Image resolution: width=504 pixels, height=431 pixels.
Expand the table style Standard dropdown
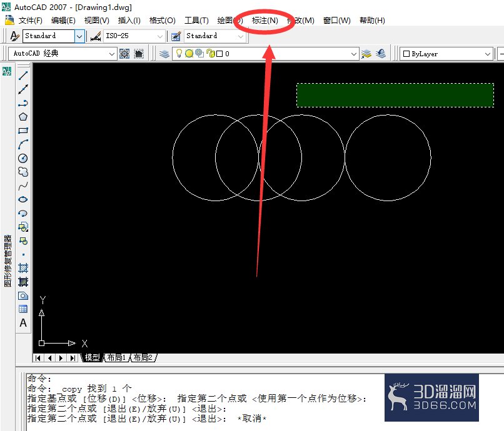click(x=240, y=36)
